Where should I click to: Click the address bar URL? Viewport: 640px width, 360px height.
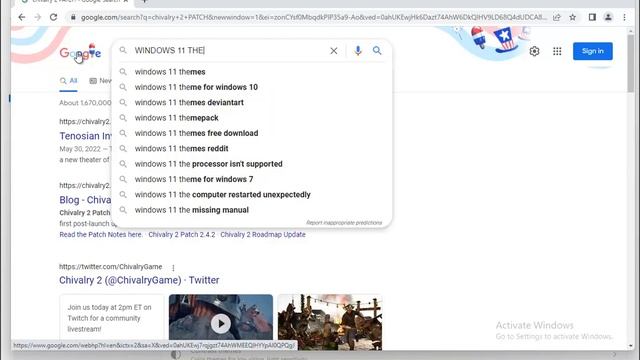(x=313, y=17)
